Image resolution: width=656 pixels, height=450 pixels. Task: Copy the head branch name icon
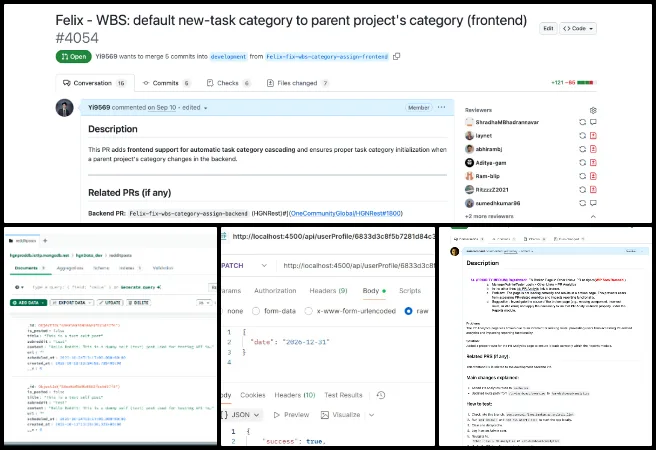[x=397, y=57]
